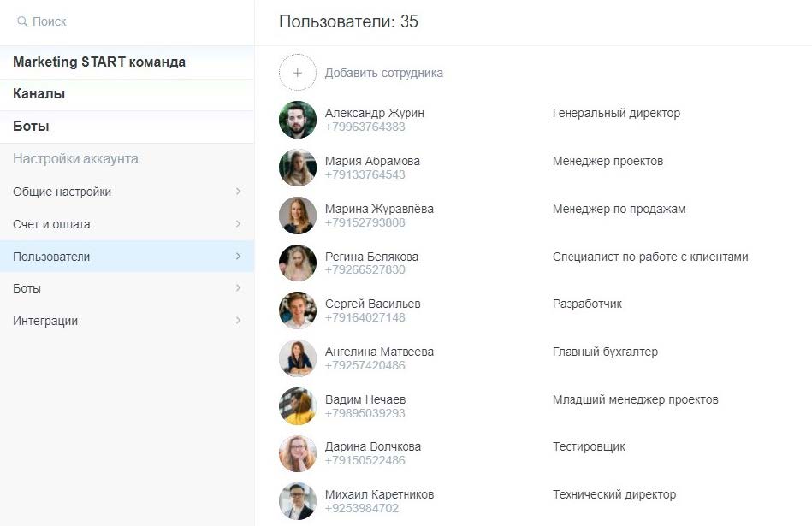Image resolution: width=812 pixels, height=526 pixels.
Task: Click the search magnifier icon
Action: click(x=22, y=21)
